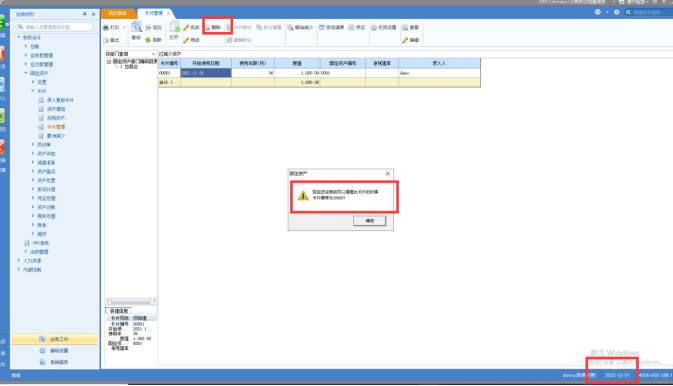Click the Refresh (刷新) green icon
Screen dimensions: 673x386
(148, 40)
